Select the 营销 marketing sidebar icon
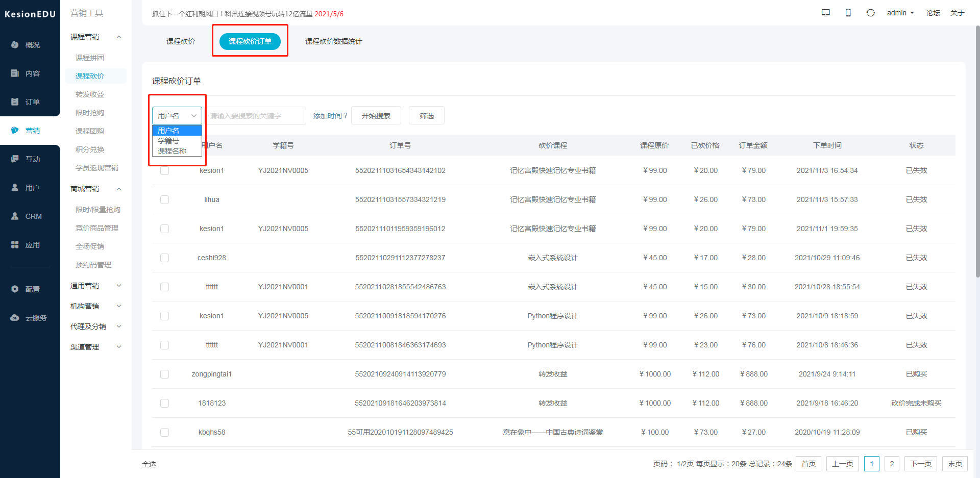This screenshot has width=980, height=478. coord(15,131)
